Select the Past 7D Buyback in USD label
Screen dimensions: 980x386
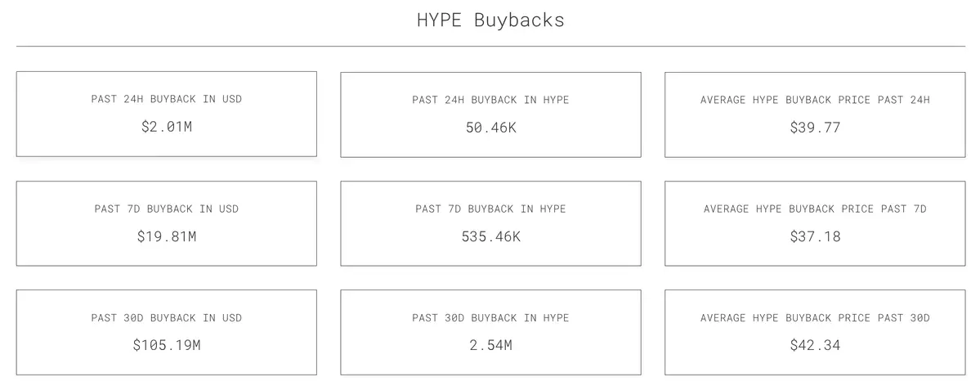[167, 209]
